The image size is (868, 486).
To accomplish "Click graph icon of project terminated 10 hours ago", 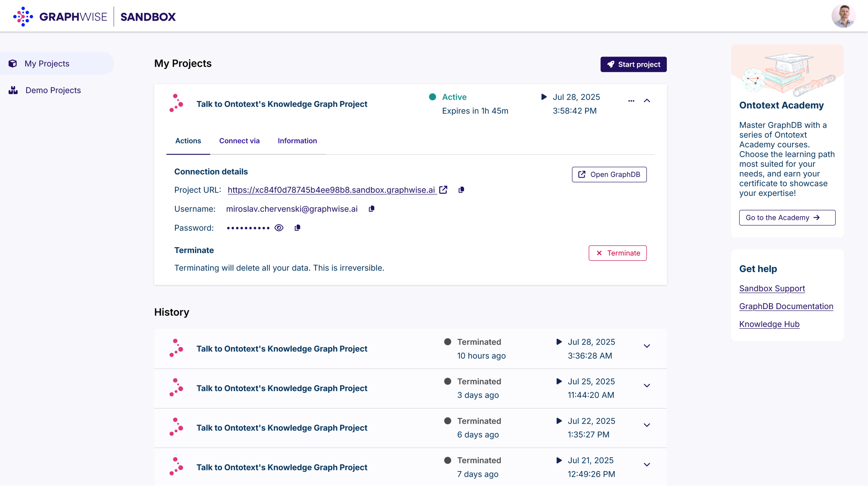I will (x=176, y=348).
